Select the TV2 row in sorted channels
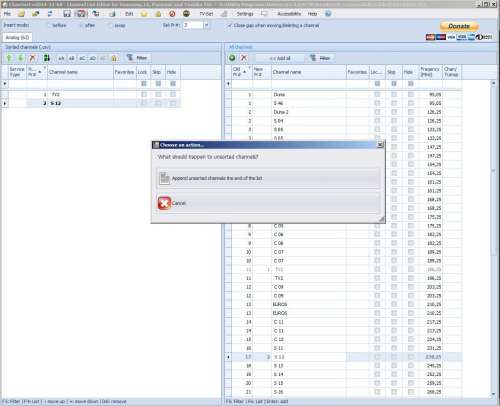The image size is (500, 406). pyautogui.click(x=91, y=95)
